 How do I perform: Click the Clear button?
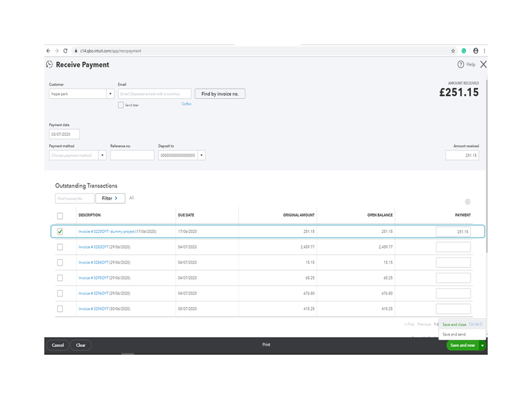[81, 345]
